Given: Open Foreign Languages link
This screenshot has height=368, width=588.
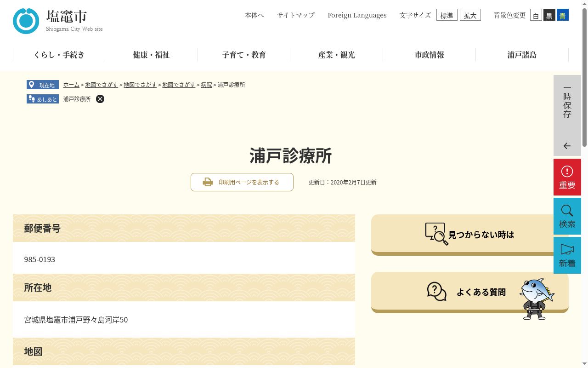Looking at the screenshot, I should coord(357,15).
